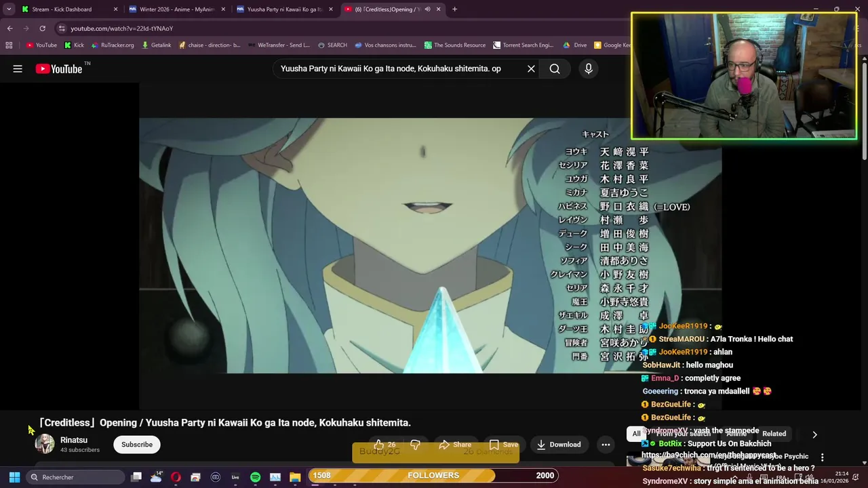Open the Torrent Search Engine bookmark
The height and width of the screenshot is (488, 868).
pyautogui.click(x=523, y=45)
